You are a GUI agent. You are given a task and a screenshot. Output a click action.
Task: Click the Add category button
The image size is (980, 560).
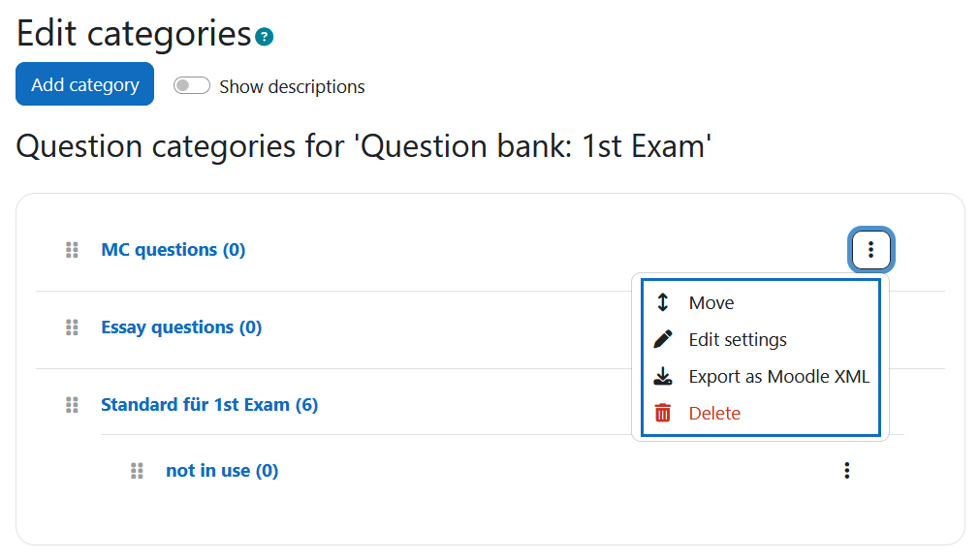(x=85, y=84)
